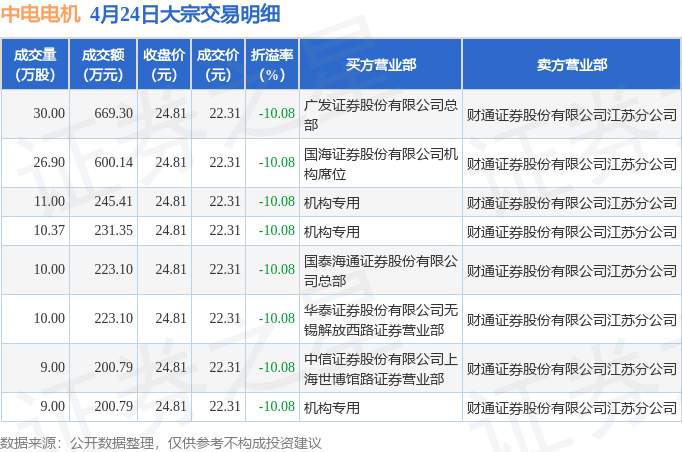The width and height of the screenshot is (682, 452).
Task: Select the 收盘价(元) header cell
Action: click(x=164, y=64)
